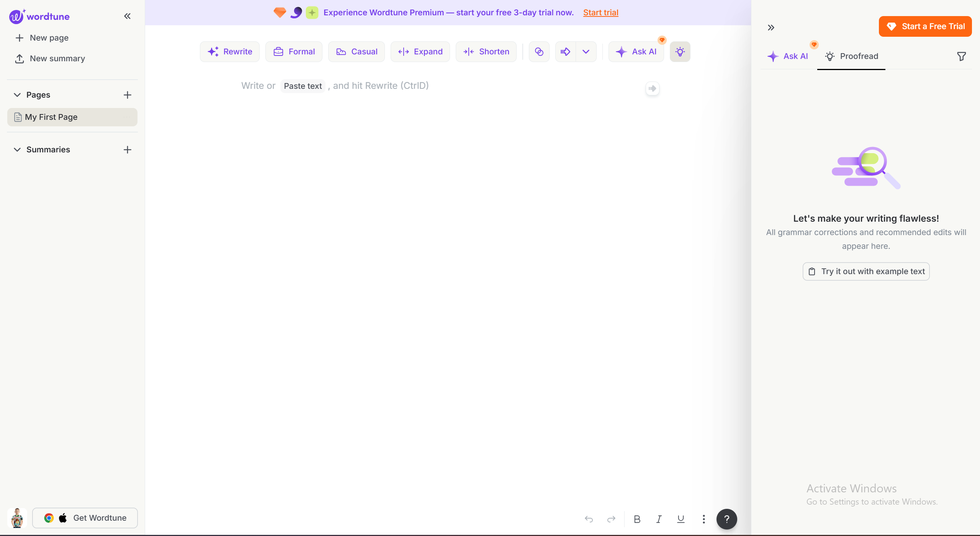Click the Wordtune logo
The width and height of the screenshot is (980, 536).
(39, 16)
